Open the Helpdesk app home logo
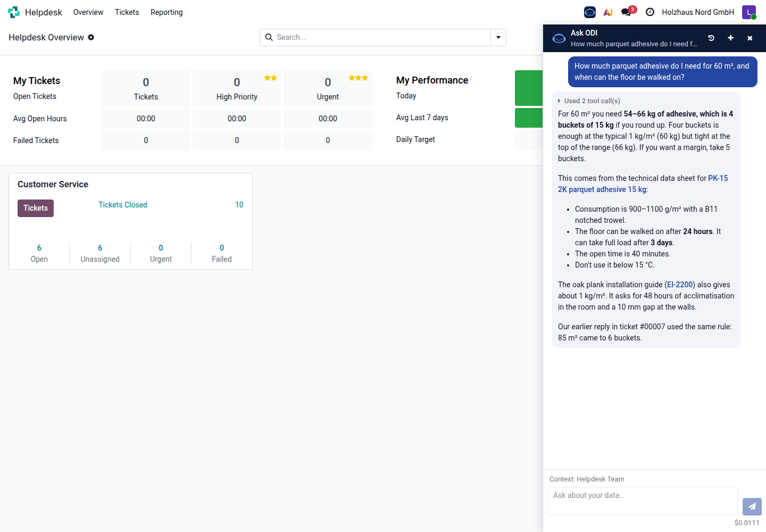This screenshot has width=766, height=532. point(14,12)
